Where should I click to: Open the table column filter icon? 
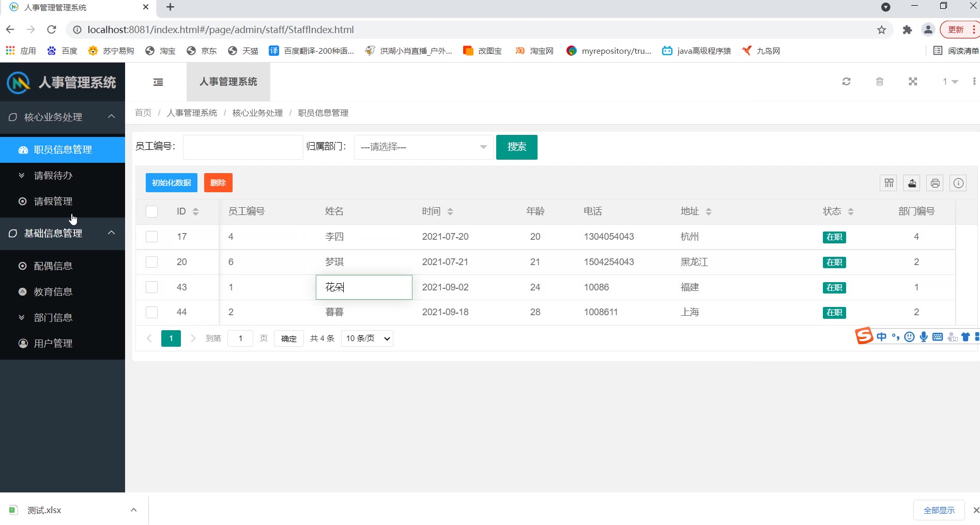coord(889,183)
